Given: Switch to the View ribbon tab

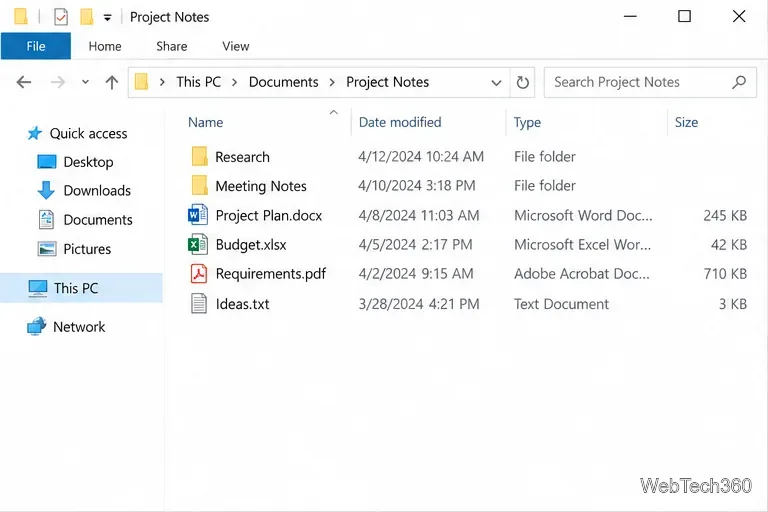Looking at the screenshot, I should point(236,46).
